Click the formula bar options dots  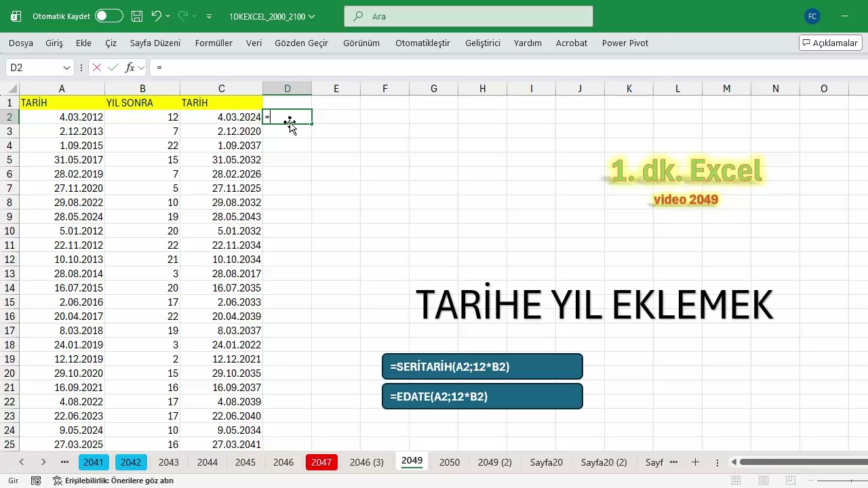click(x=81, y=68)
